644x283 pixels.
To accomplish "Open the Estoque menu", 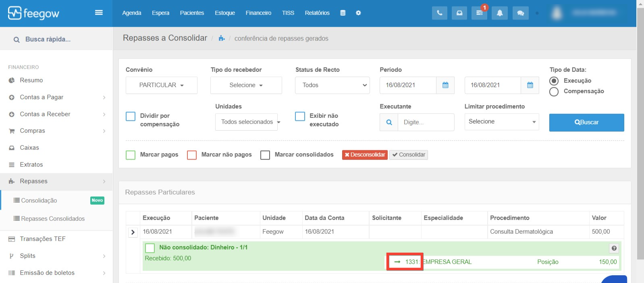I will tap(225, 13).
